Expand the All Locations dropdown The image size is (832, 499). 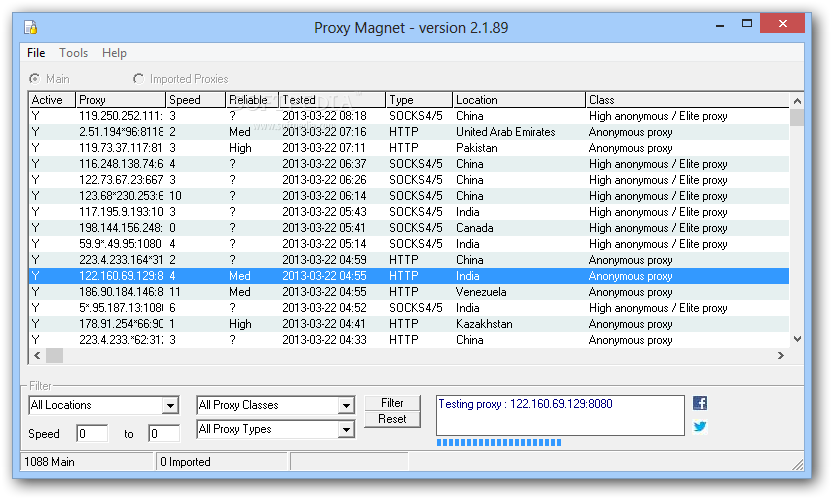[170, 406]
